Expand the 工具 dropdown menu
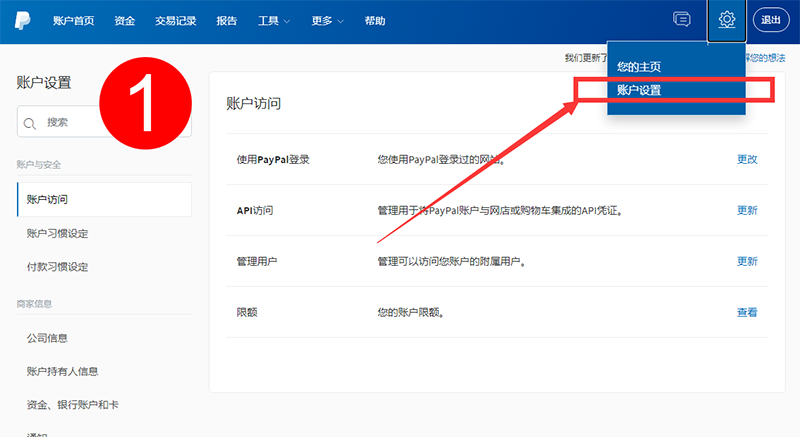The width and height of the screenshot is (800, 437). pos(274,20)
